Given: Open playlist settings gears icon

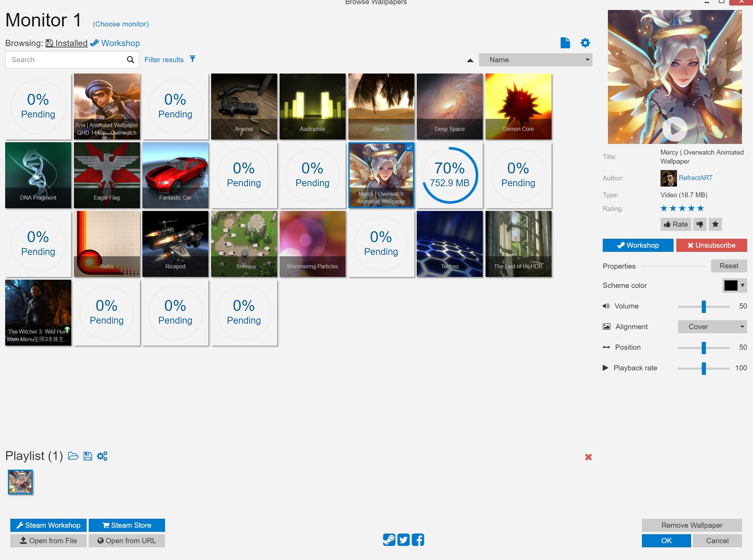Looking at the screenshot, I should (102, 456).
